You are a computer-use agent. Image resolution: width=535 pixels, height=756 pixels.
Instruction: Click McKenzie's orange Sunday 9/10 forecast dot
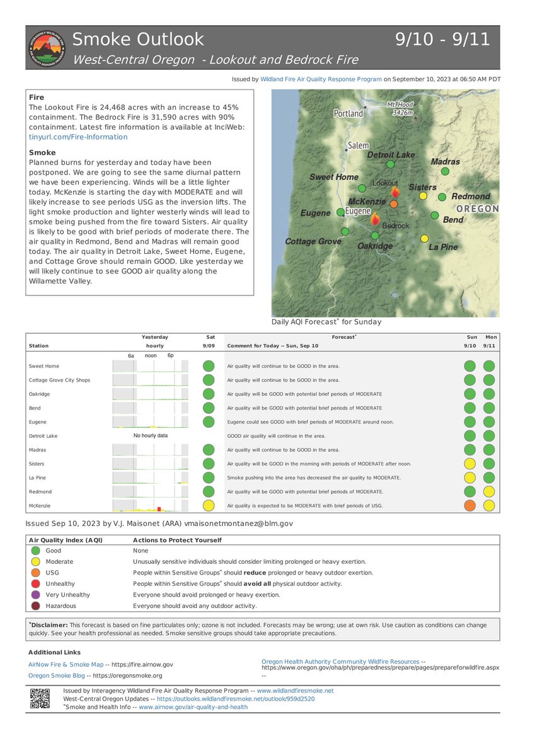coord(469,505)
